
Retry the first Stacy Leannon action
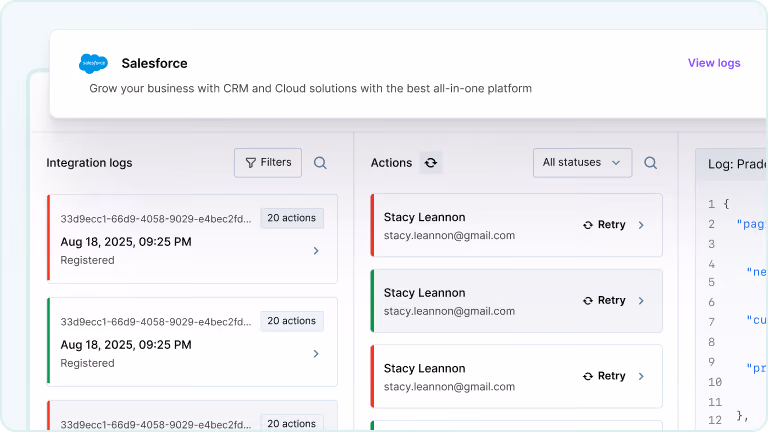click(x=604, y=225)
